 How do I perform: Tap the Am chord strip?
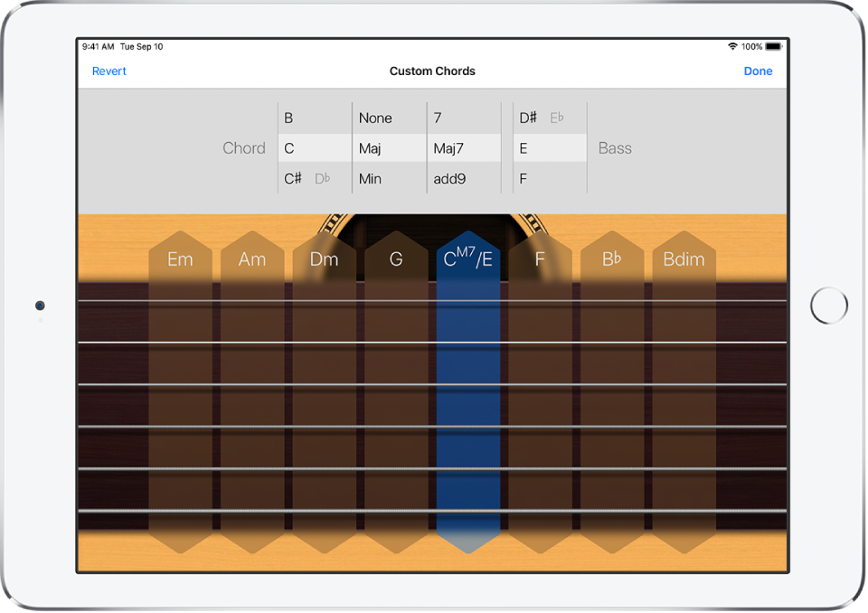click(251, 259)
